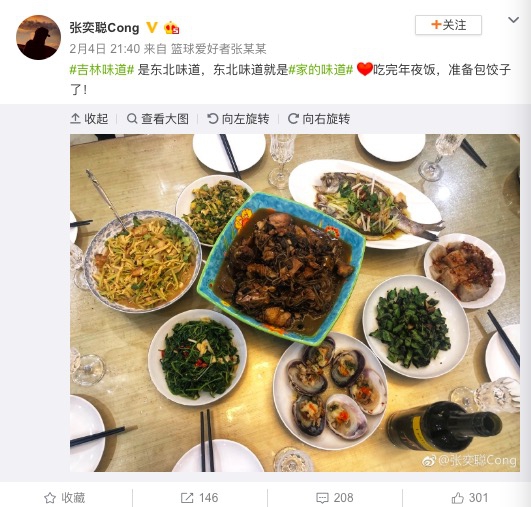Screen dimensions: 531x507
Task: View the large image via 查看大图
Action: coord(157,119)
